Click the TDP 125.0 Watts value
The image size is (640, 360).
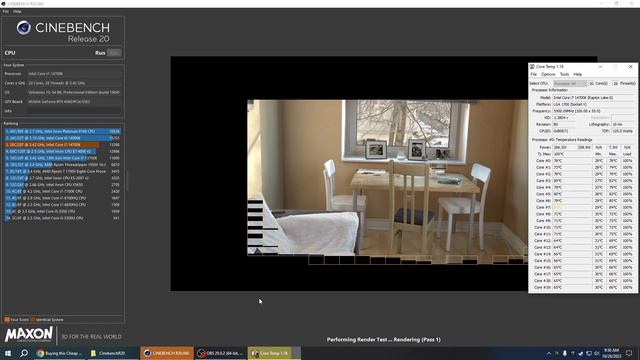pyautogui.click(x=623, y=131)
